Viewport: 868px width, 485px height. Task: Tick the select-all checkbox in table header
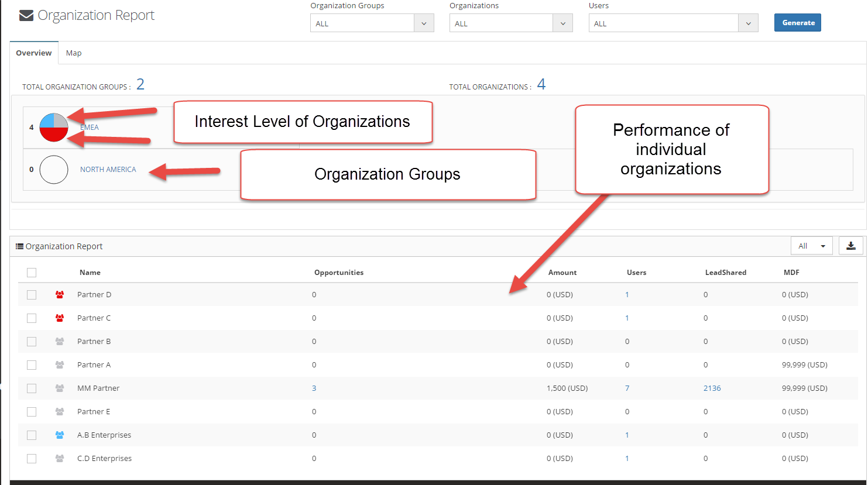click(32, 273)
